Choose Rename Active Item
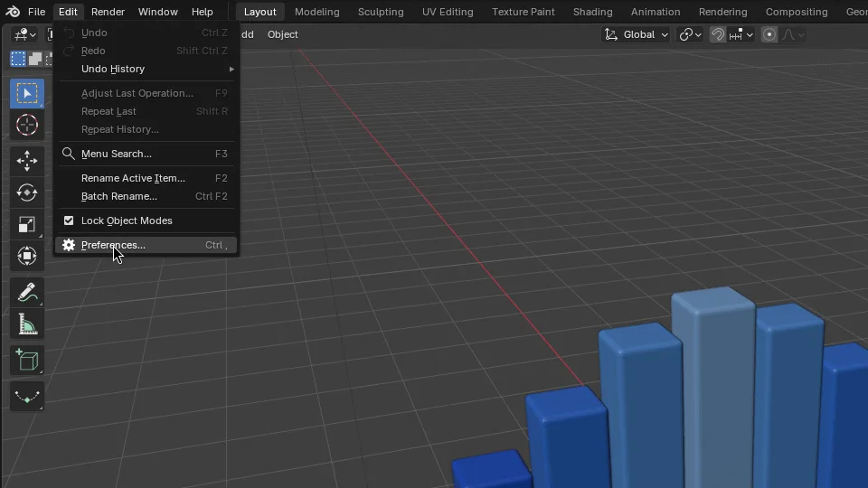The height and width of the screenshot is (488, 868). (x=146, y=178)
